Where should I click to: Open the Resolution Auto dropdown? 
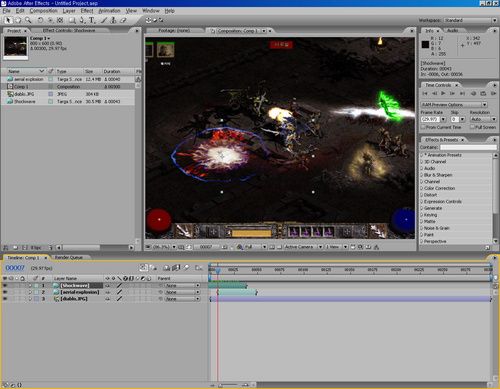(483, 119)
